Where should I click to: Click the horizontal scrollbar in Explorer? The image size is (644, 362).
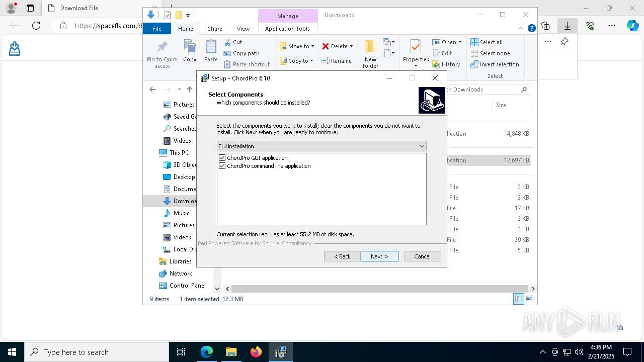380,289
